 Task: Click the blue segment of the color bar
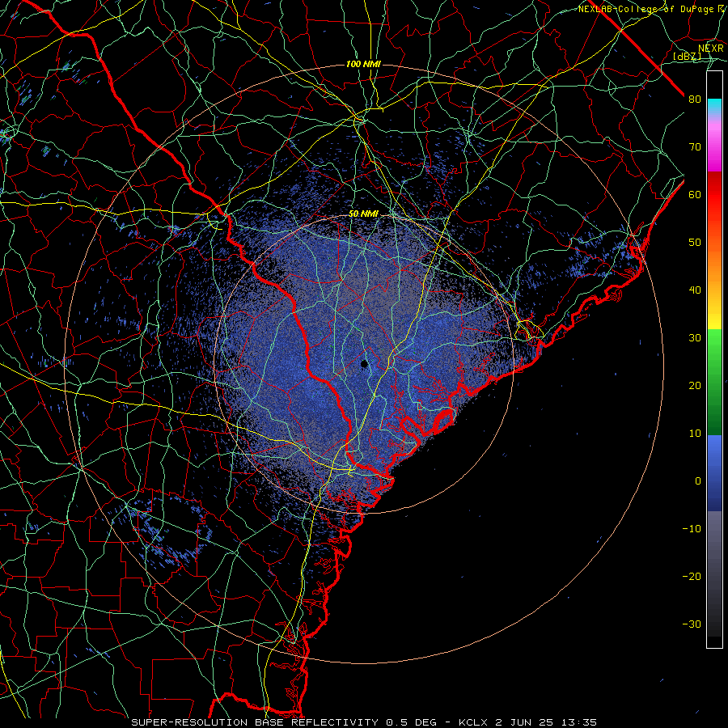(714, 472)
